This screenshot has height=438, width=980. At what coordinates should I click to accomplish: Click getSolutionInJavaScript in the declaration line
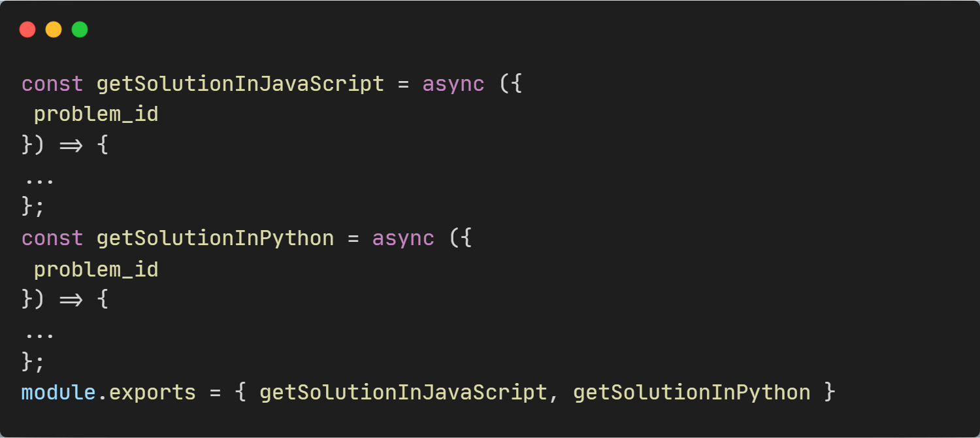point(240,84)
